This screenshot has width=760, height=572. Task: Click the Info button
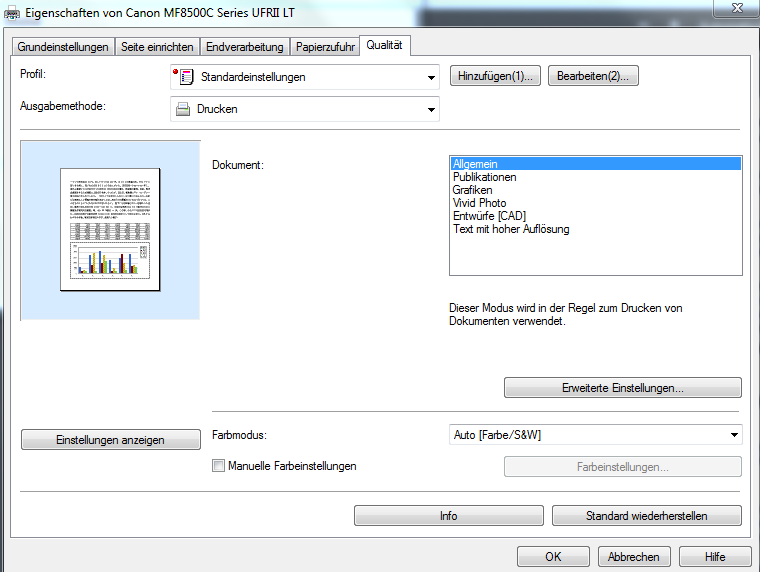449,516
